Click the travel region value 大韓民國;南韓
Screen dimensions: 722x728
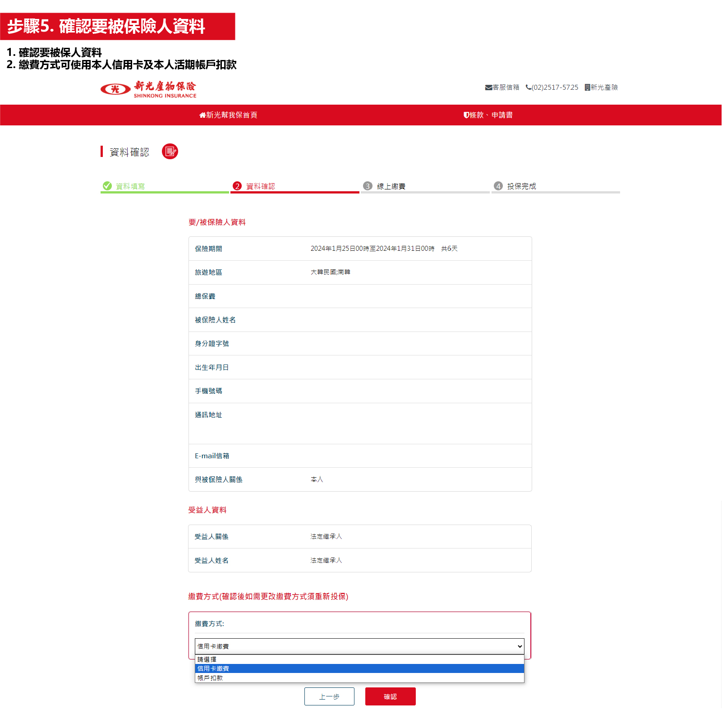[x=330, y=272]
